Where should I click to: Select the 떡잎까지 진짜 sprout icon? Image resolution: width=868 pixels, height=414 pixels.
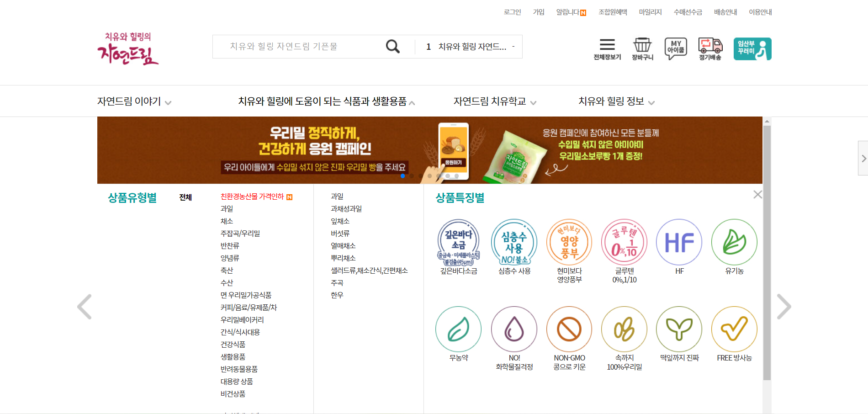679,329
